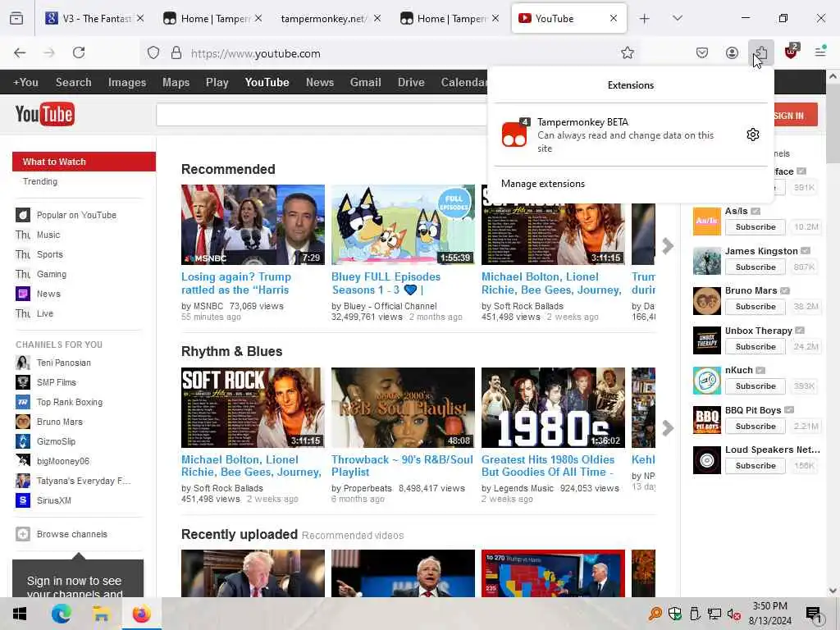Show the site padlock information
840x630 pixels.
tap(176, 52)
